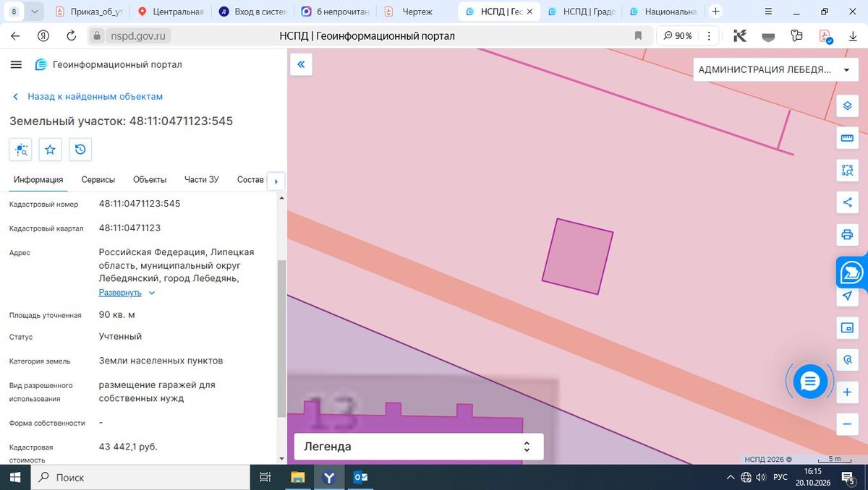Activate the ruler measurement tool
The image size is (868, 490).
[847, 138]
